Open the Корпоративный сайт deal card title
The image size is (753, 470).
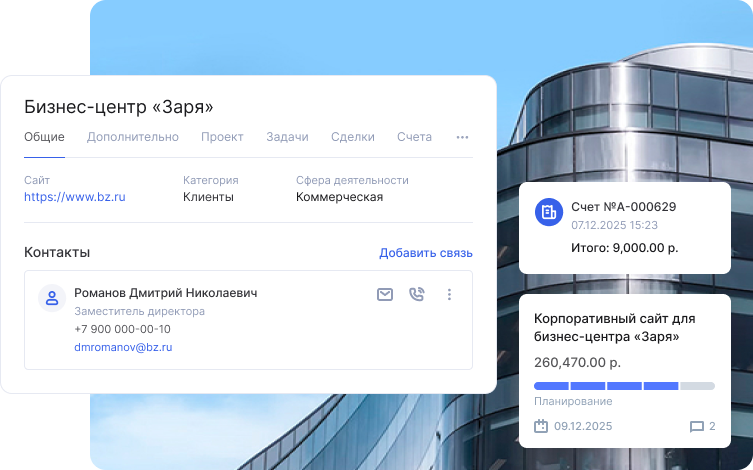(615, 327)
